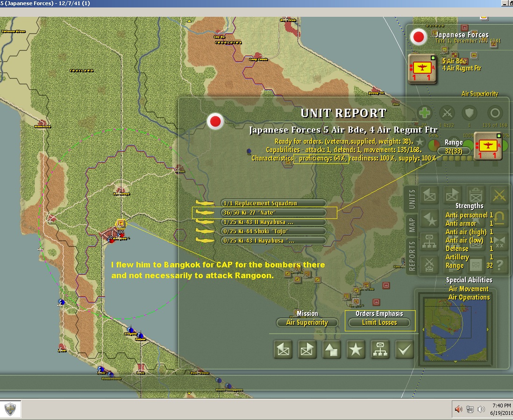
Task: Click the 5 Air Bde formation name
Action: pos(455,61)
